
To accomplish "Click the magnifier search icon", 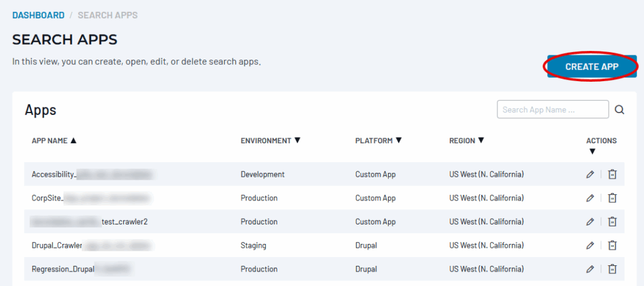I will point(619,110).
